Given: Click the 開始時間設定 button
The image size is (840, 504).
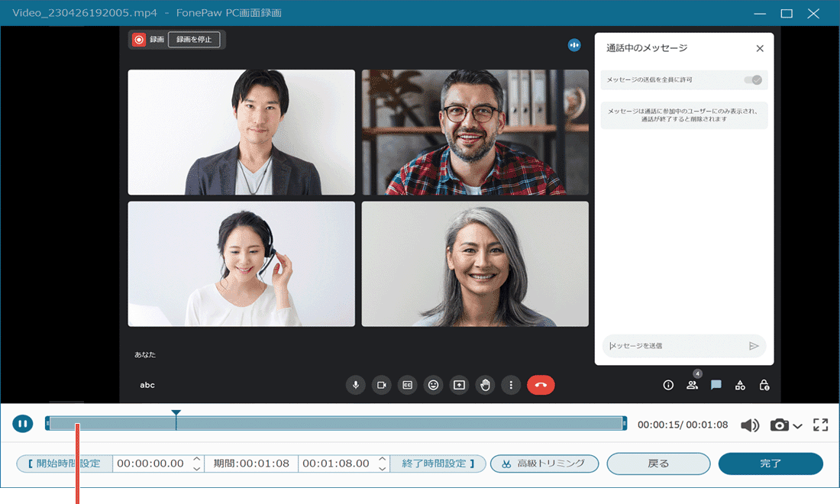Looking at the screenshot, I should [x=65, y=464].
